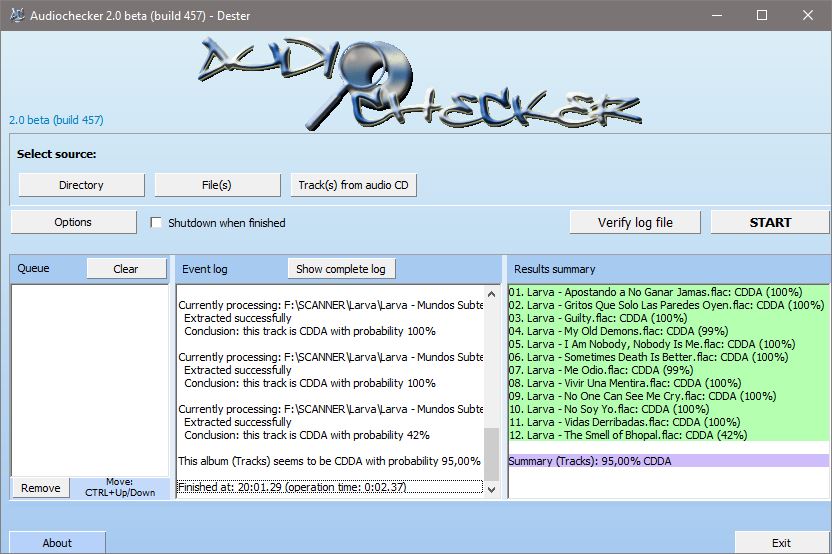
Task: Click event log scroll up arrow
Action: pyautogui.click(x=491, y=293)
